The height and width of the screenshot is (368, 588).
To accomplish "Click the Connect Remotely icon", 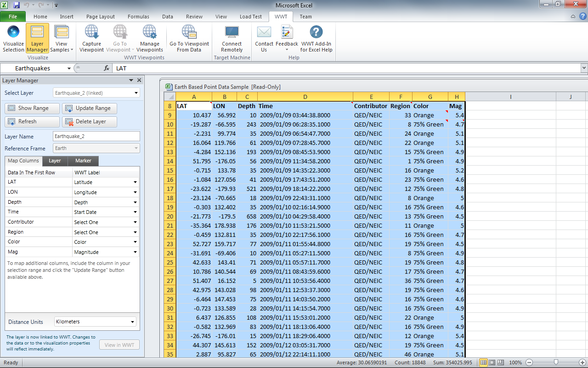I will (232, 38).
